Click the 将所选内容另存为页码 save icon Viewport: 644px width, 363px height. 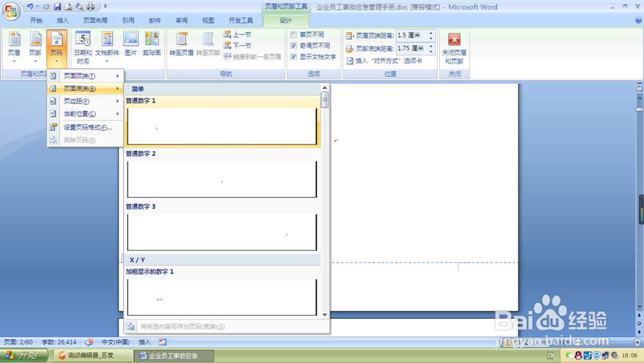pos(130,326)
